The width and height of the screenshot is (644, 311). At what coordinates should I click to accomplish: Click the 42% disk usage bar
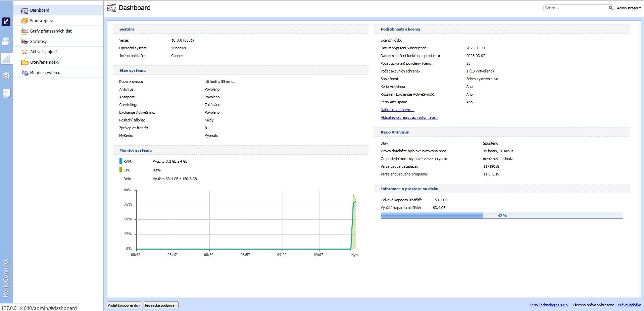502,216
